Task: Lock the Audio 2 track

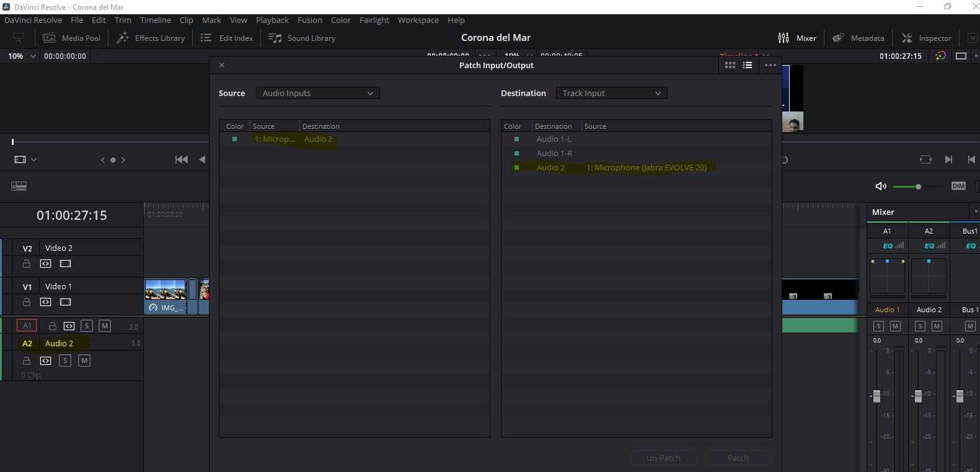Action: pos(27,361)
